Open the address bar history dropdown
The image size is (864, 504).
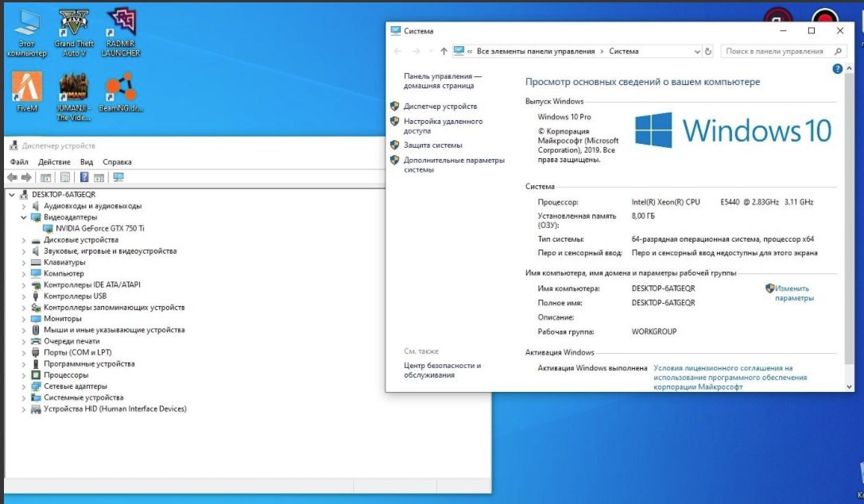click(x=696, y=51)
